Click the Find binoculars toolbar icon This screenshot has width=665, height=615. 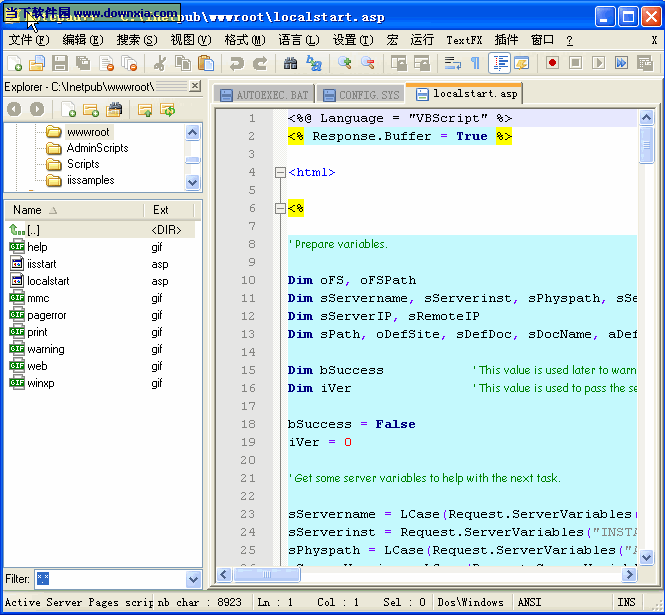[x=290, y=63]
